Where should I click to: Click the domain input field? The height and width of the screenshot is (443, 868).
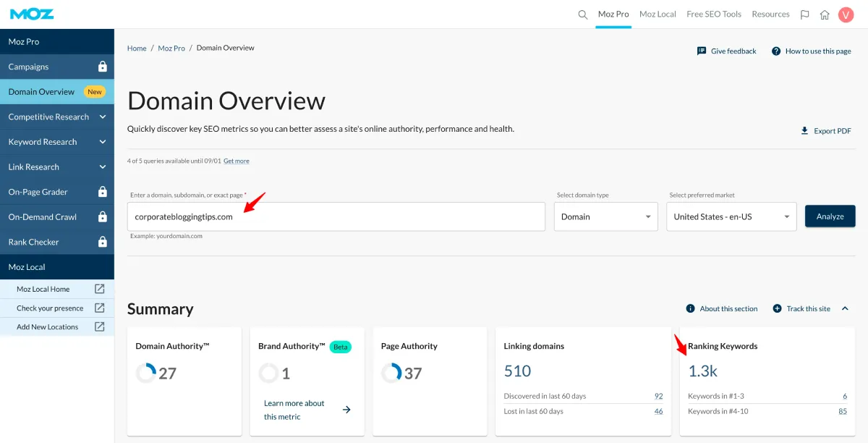click(x=336, y=216)
